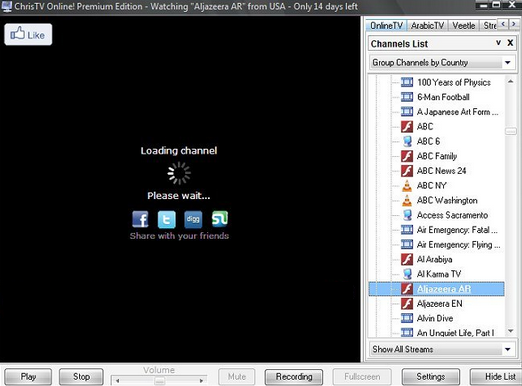Viewport: 522px width, 386px height.
Task: Click the tab strip right arrow
Action: pos(513,24)
